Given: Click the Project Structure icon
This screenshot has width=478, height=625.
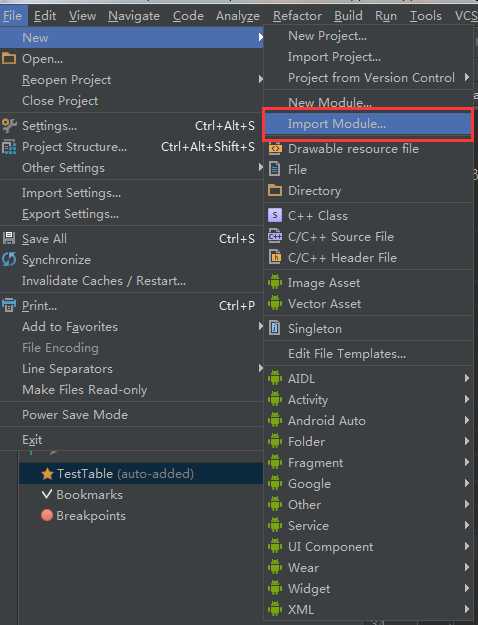Looking at the screenshot, I should (9, 147).
